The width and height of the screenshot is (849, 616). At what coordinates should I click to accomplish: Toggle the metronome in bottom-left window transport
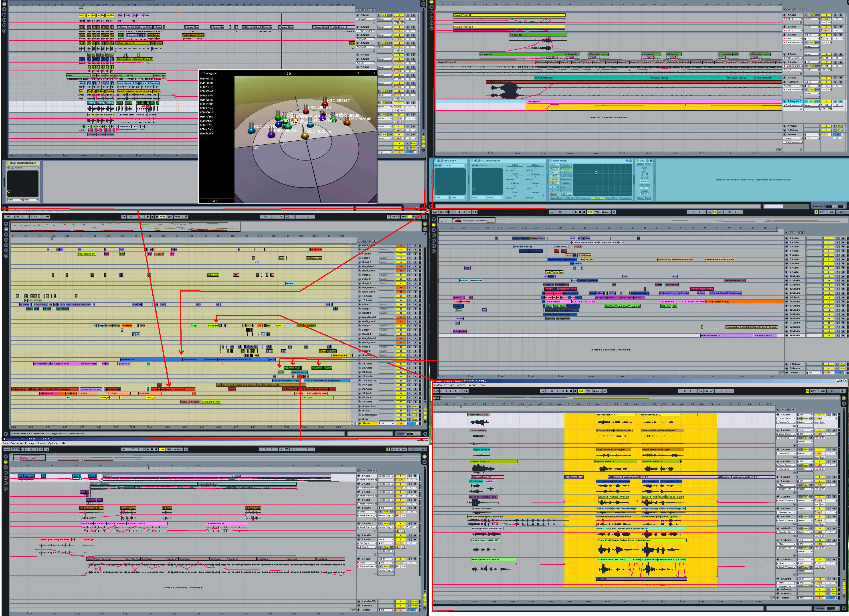[x=46, y=449]
